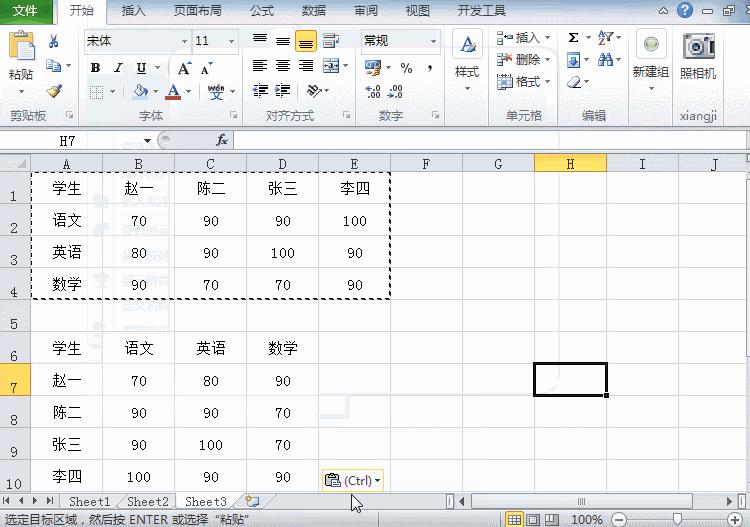Apply comma style

click(x=430, y=68)
